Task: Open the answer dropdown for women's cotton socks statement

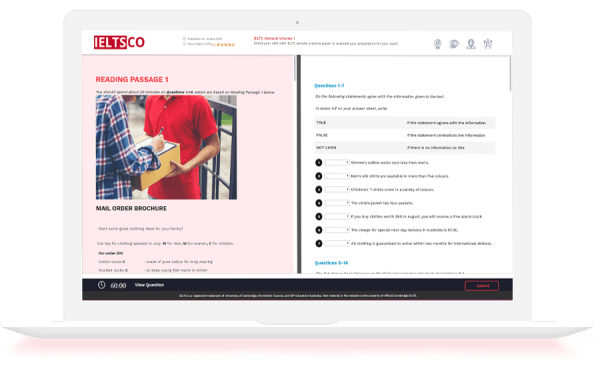Action: click(x=337, y=163)
